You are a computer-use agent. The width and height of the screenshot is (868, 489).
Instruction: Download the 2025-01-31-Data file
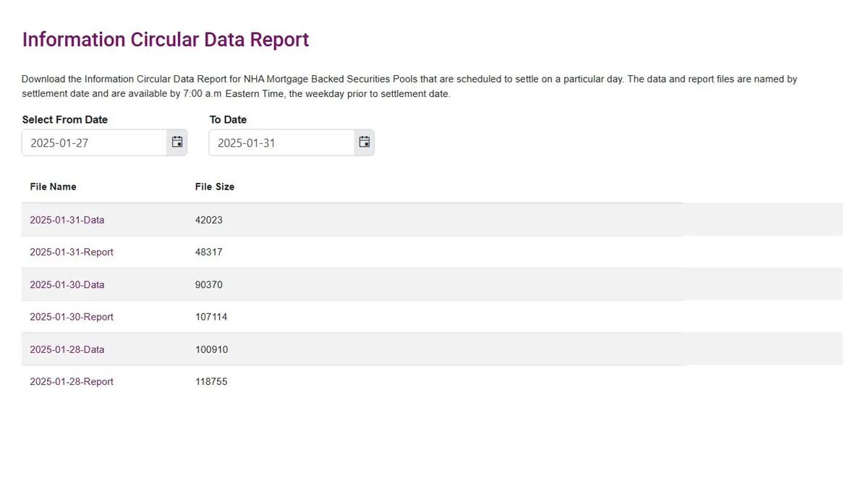pyautogui.click(x=67, y=220)
